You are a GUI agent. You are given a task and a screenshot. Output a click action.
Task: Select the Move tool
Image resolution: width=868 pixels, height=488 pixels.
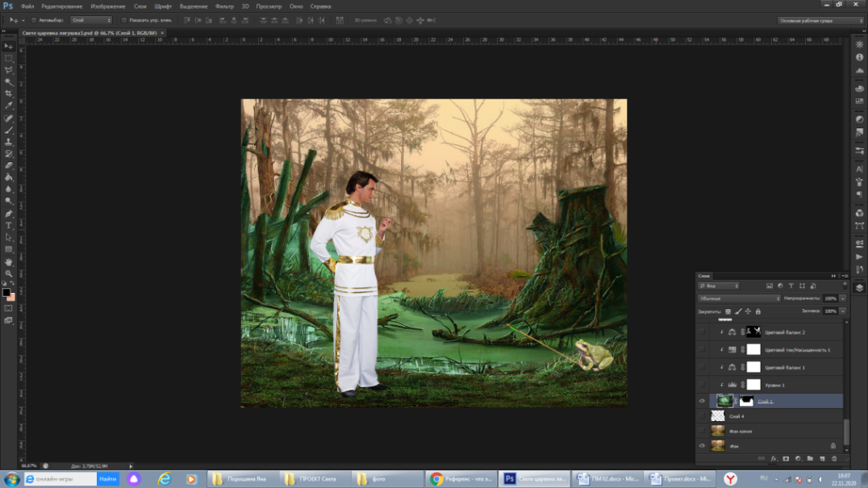click(x=9, y=47)
